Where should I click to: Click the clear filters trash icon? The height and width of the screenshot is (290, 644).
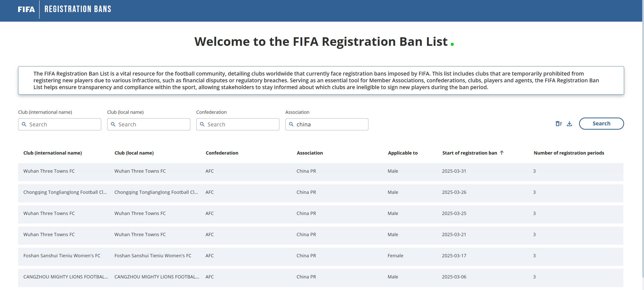tap(558, 124)
